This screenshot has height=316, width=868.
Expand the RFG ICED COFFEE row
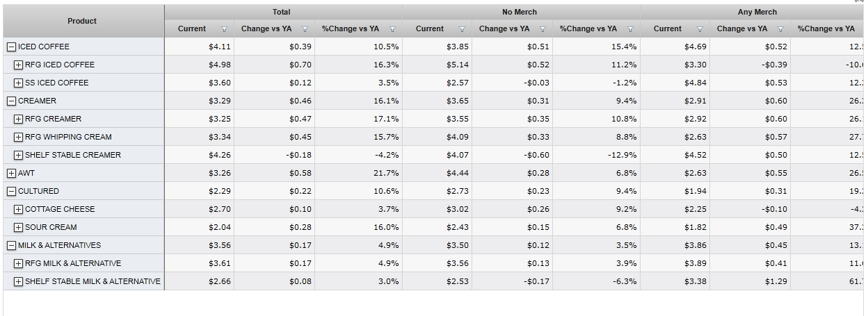[x=18, y=65]
